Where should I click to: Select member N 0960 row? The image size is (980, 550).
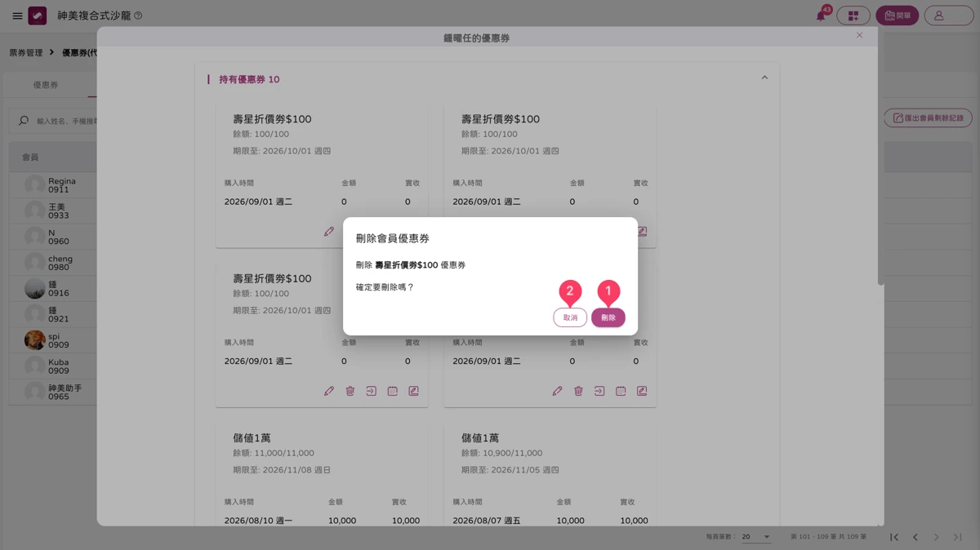tap(53, 237)
